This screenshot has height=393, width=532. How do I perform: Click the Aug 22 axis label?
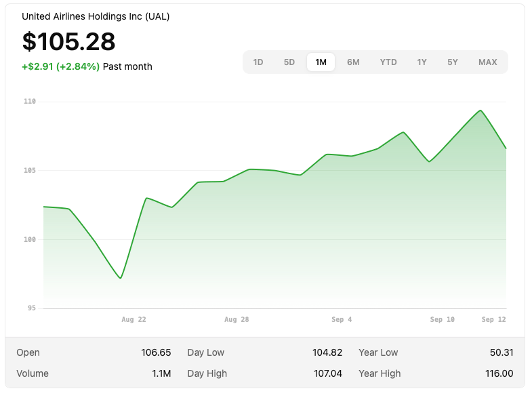(134, 319)
